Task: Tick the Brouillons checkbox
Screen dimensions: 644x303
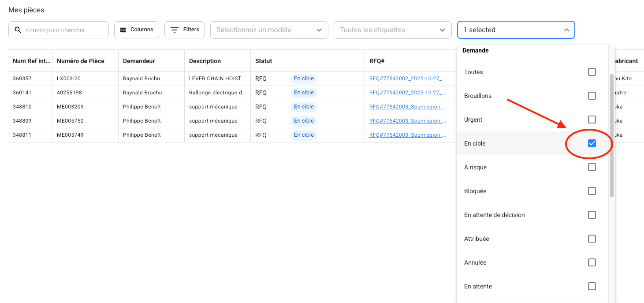Action: (592, 96)
